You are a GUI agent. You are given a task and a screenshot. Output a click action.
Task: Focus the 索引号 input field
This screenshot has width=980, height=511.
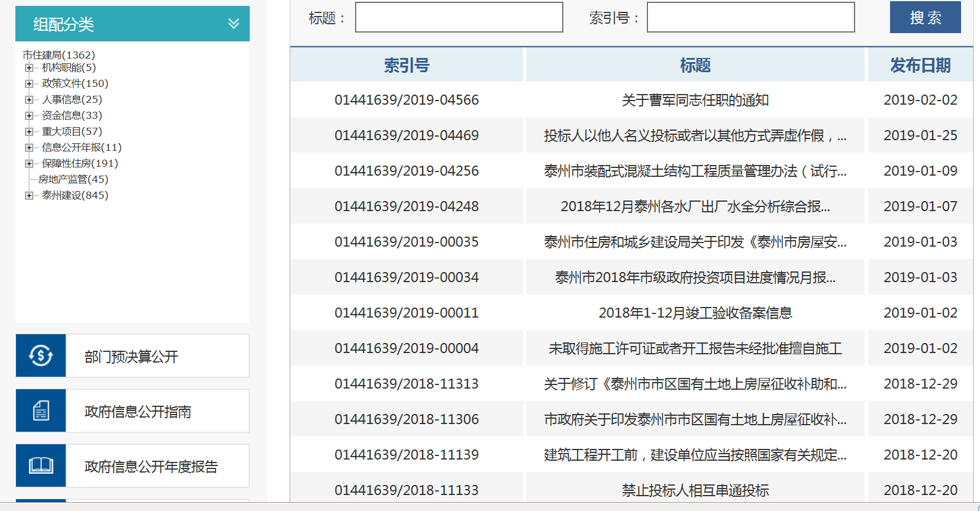coord(750,18)
